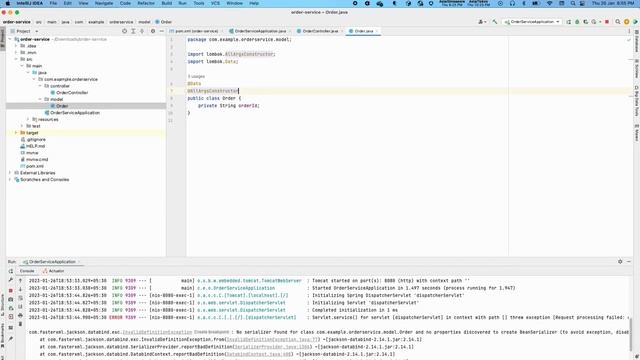Image resolution: width=640 pixels, height=360 pixels.
Task: Click the Rerun application toolbar icon
Action: click(x=569, y=22)
